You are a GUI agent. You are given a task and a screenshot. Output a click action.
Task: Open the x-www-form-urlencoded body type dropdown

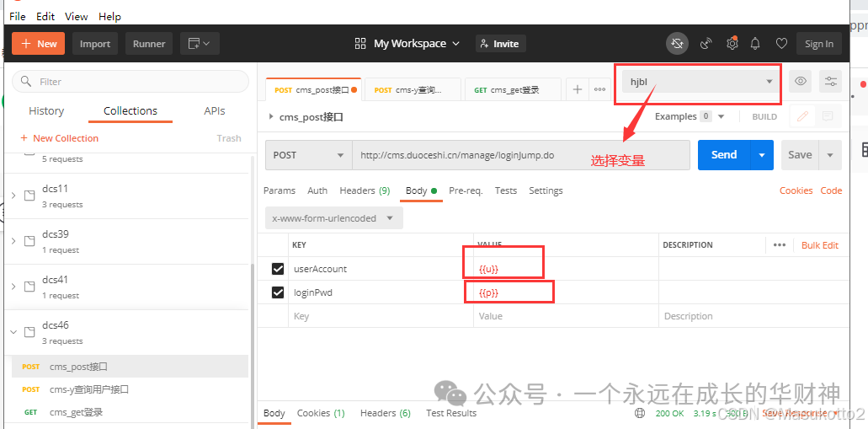(x=333, y=217)
